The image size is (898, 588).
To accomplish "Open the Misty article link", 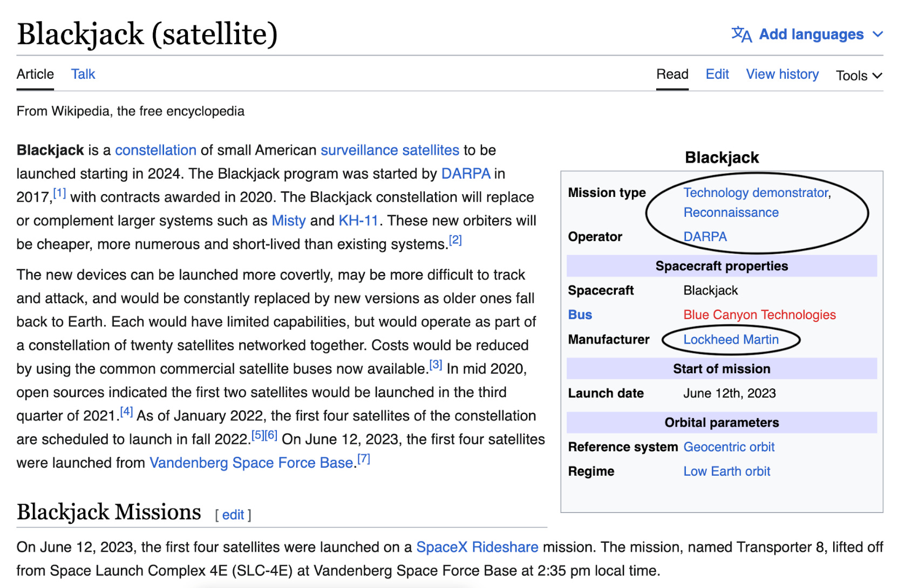I will pos(289,221).
